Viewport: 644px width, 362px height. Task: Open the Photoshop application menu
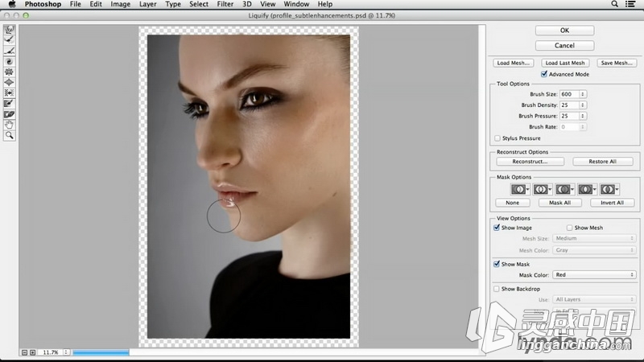43,4
